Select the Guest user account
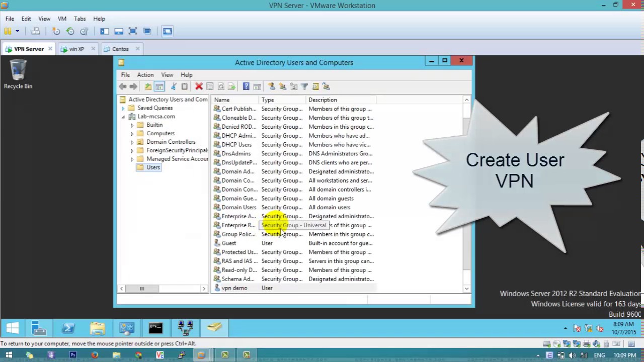Image resolution: width=644 pixels, height=362 pixels. coord(228,243)
